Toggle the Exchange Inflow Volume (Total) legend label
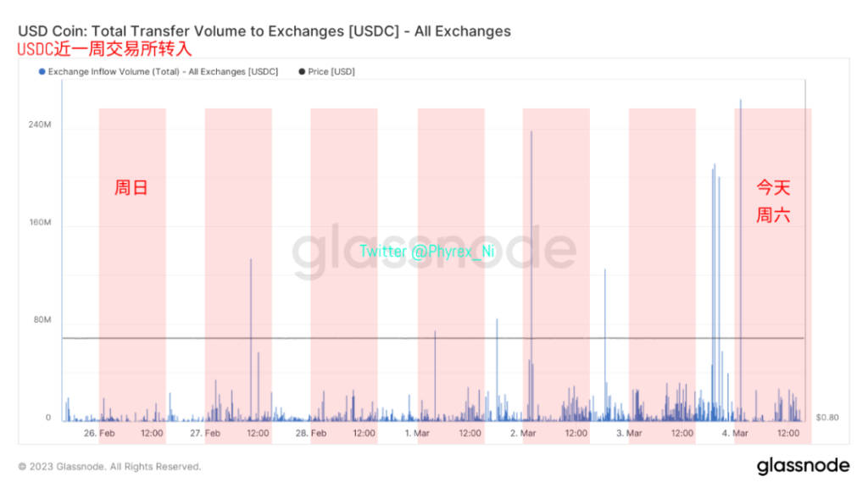 [x=163, y=72]
